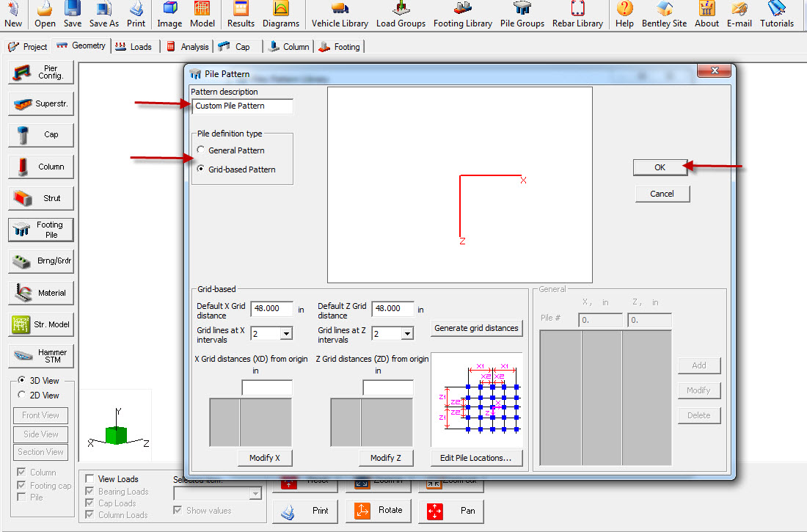This screenshot has width=807, height=532.
Task: Click the Cap sidebar button
Action: pyautogui.click(x=41, y=135)
